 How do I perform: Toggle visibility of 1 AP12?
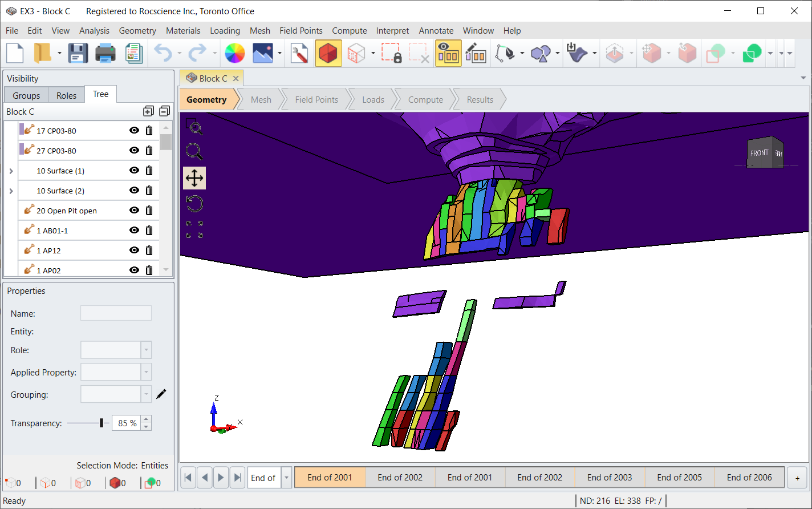pyautogui.click(x=134, y=250)
